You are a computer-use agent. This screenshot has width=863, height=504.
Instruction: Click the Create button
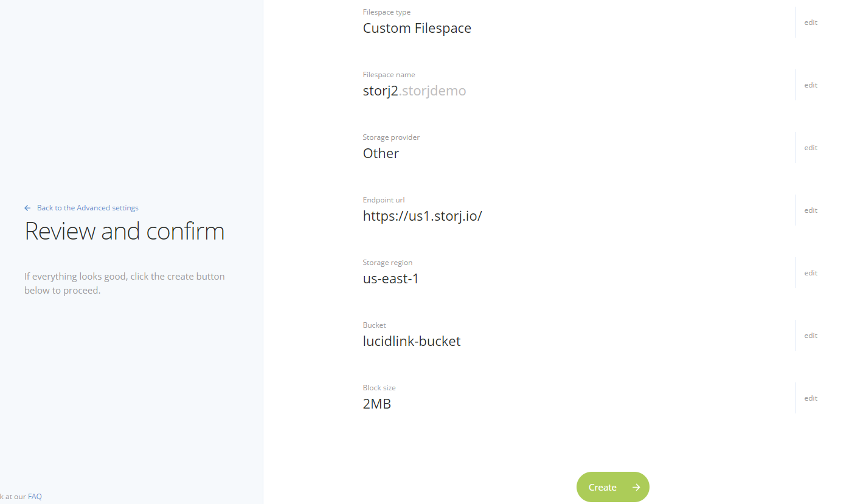coord(612,487)
